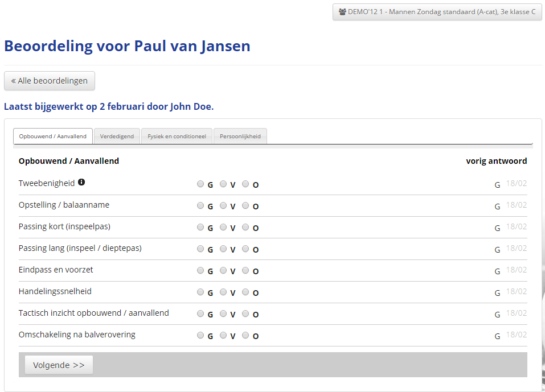The height and width of the screenshot is (392, 545).
Task: Select O for Tweebenigheid
Action: 245,184
